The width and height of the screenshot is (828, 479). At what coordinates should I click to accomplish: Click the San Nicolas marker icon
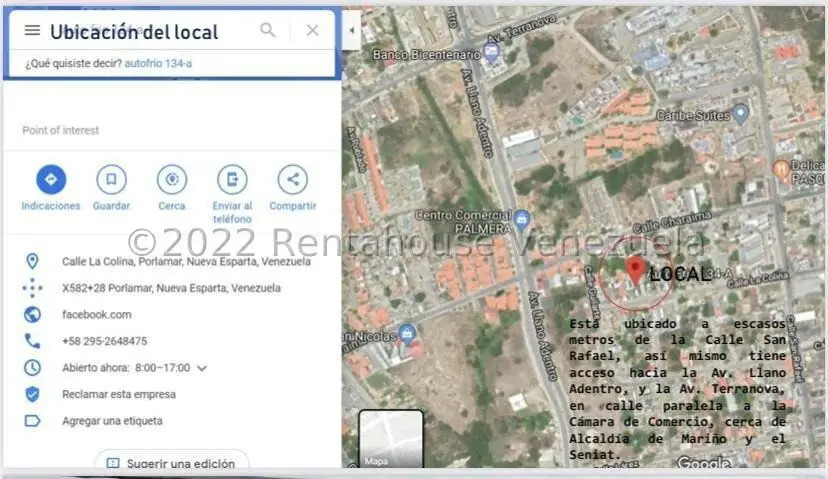click(x=407, y=334)
